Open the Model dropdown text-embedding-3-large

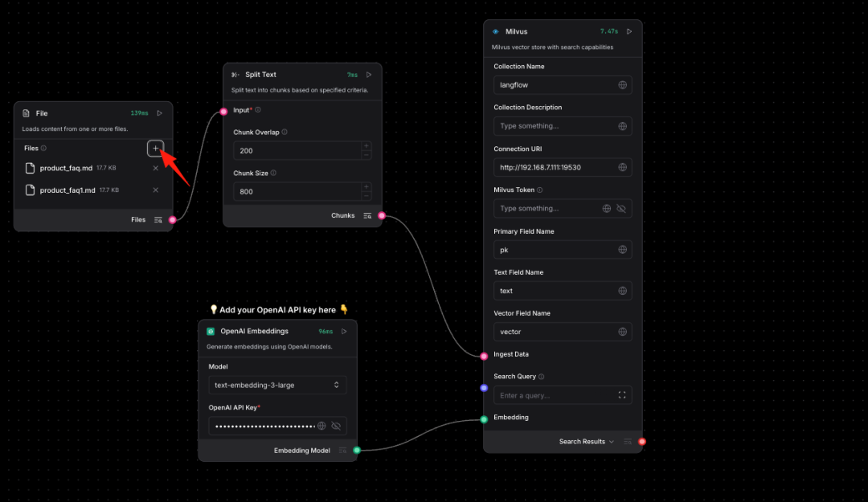coord(277,386)
